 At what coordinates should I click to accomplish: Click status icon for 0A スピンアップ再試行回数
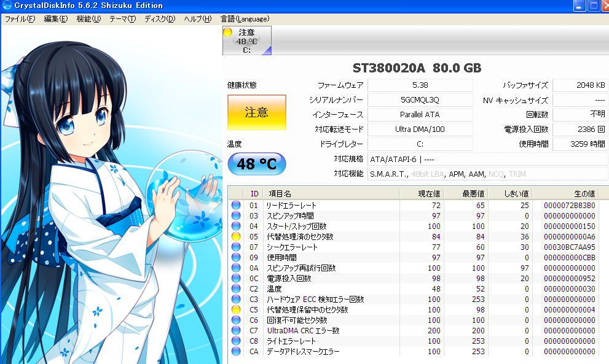pos(236,268)
